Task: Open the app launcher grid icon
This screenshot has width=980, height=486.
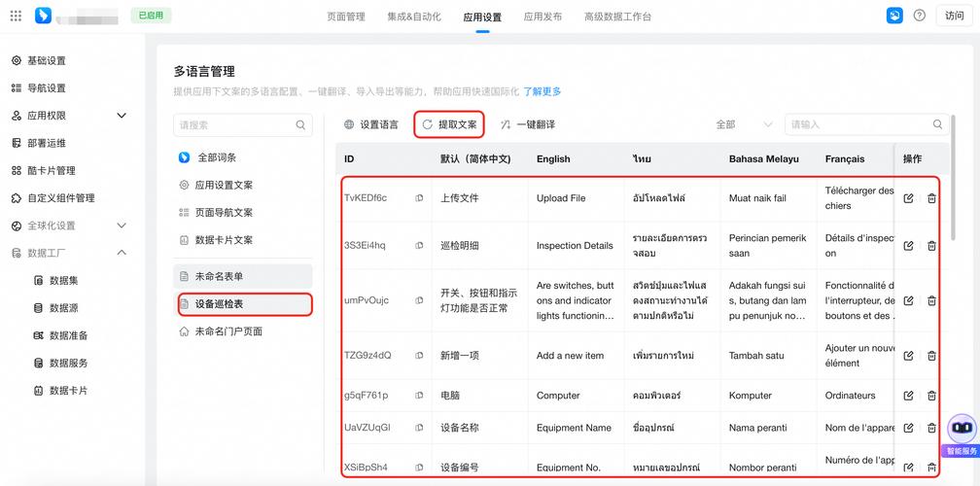Action: coord(17,16)
